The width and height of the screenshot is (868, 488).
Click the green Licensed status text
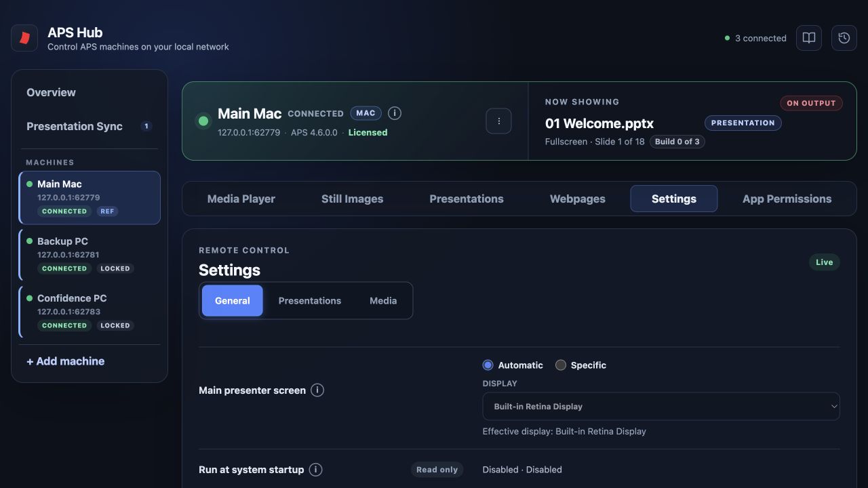pos(368,132)
